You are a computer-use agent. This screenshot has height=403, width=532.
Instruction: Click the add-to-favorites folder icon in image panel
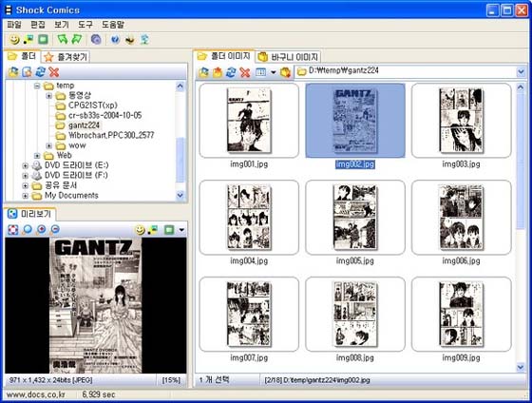pos(218,72)
